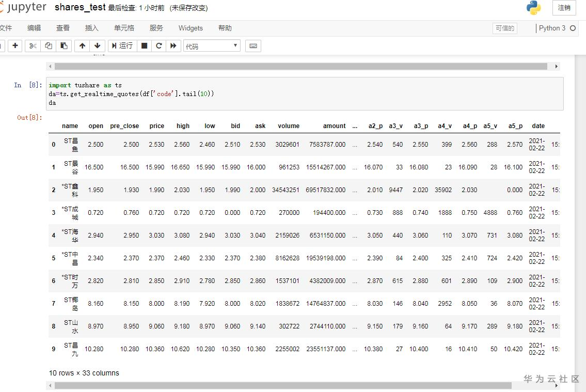Click the 'volume' column header
Image resolution: width=586 pixels, height=392 pixels.
point(289,126)
